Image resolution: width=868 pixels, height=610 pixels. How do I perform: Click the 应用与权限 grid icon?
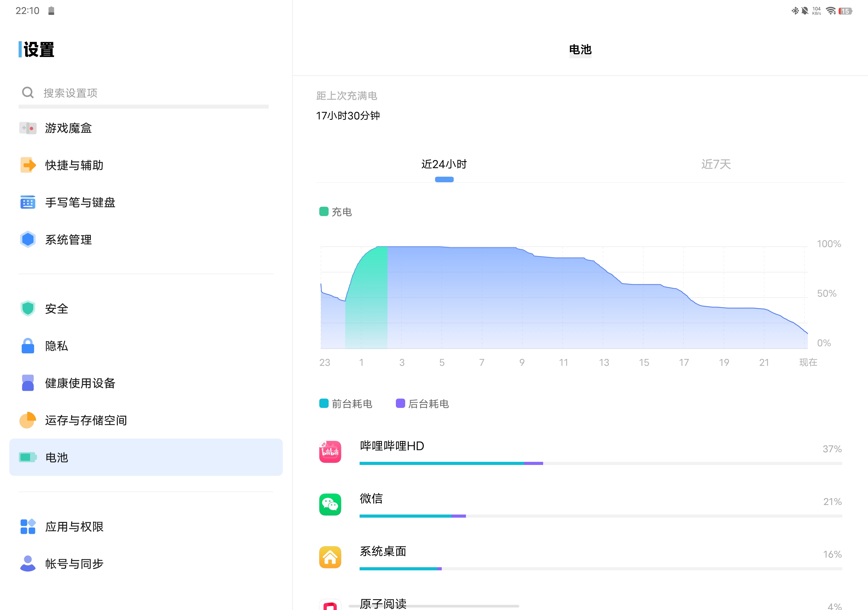(x=28, y=527)
